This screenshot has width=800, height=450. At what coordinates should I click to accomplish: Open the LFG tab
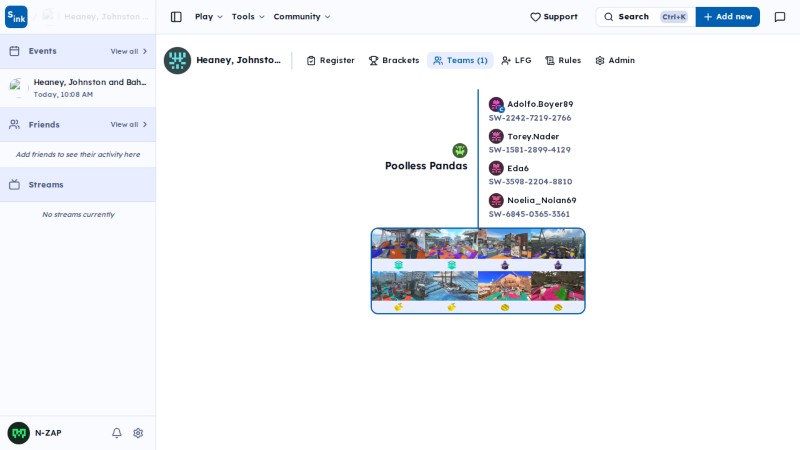pos(516,60)
